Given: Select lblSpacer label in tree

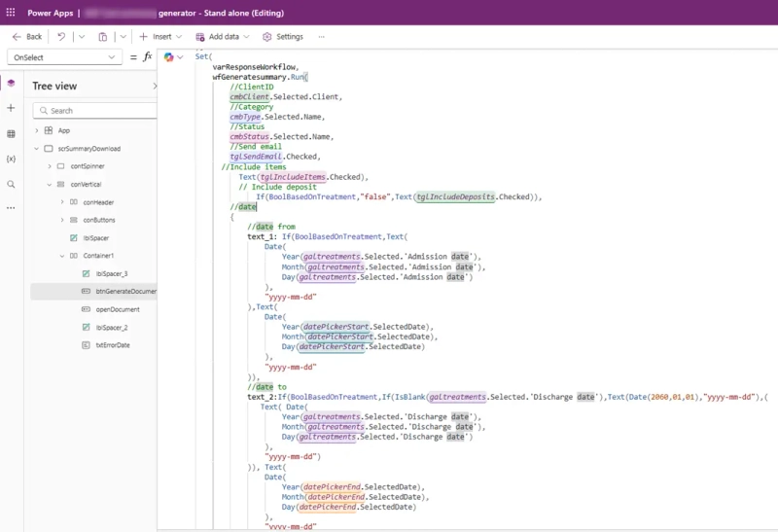Looking at the screenshot, I should tap(95, 237).
